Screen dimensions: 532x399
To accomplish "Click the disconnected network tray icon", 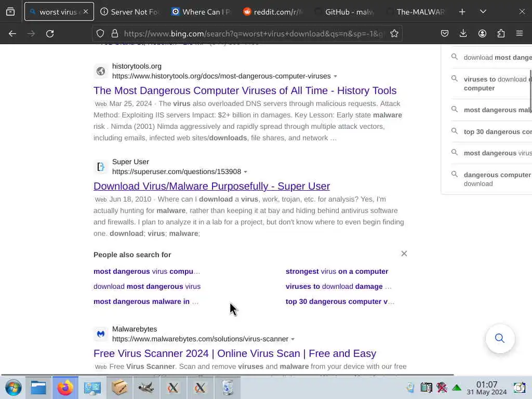I will pyautogui.click(x=442, y=388).
